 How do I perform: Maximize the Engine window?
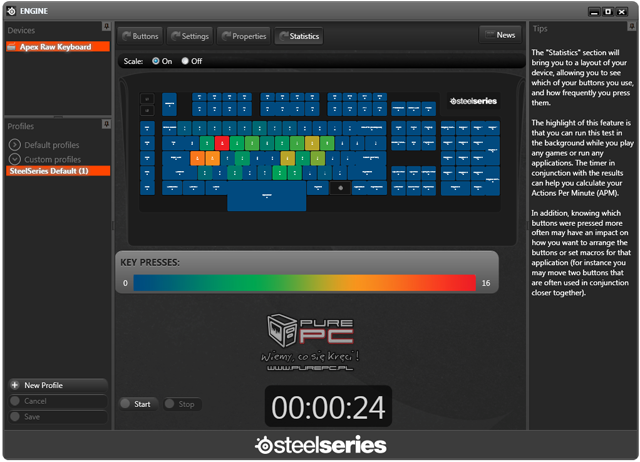pos(608,12)
